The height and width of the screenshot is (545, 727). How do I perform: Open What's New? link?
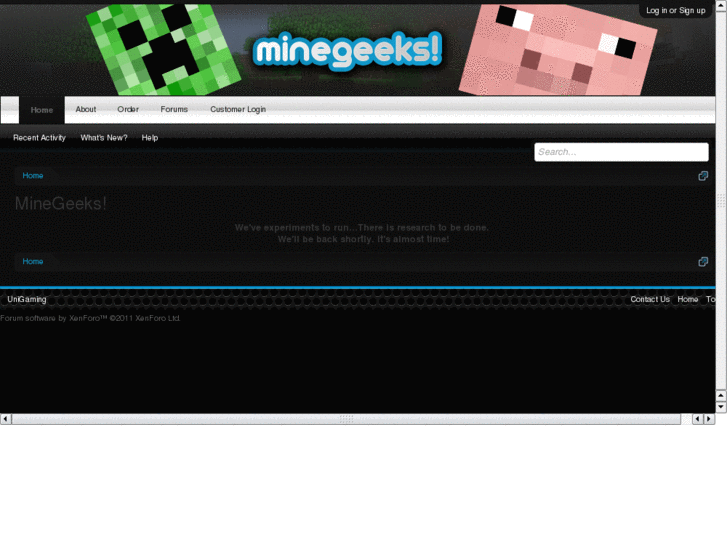(104, 138)
